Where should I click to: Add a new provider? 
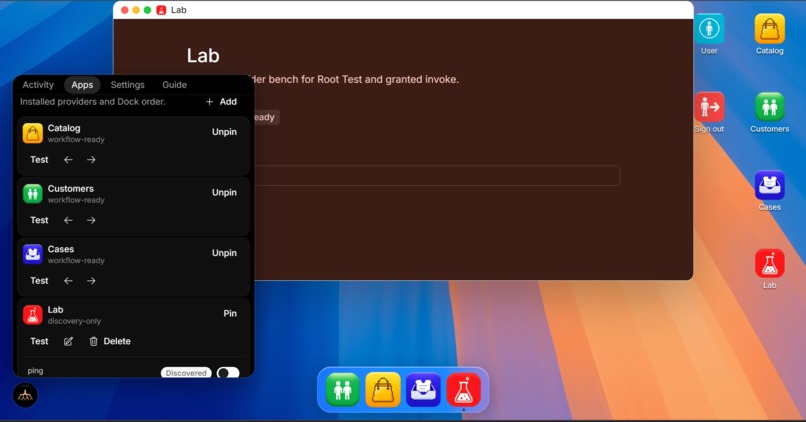(222, 102)
